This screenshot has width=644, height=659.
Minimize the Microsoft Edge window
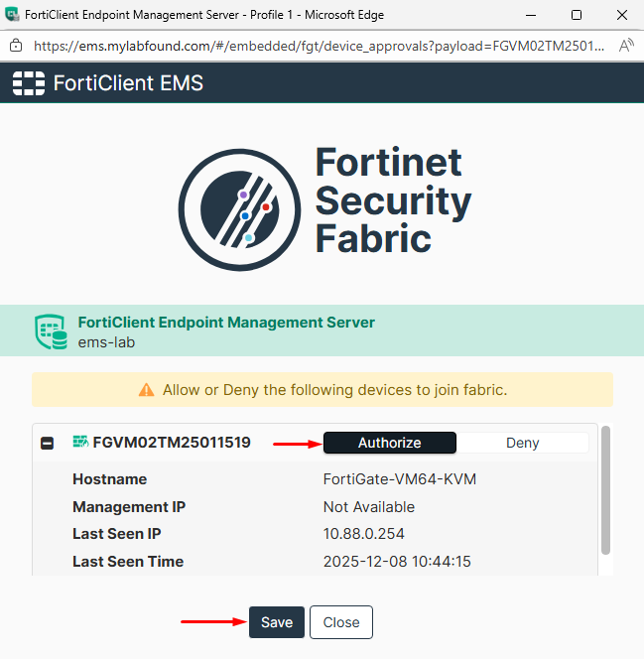click(x=531, y=15)
